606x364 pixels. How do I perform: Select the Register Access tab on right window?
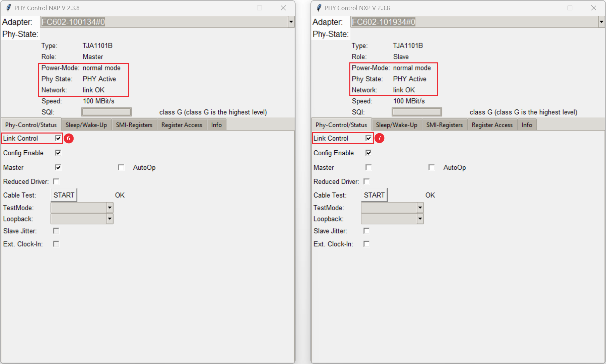492,124
